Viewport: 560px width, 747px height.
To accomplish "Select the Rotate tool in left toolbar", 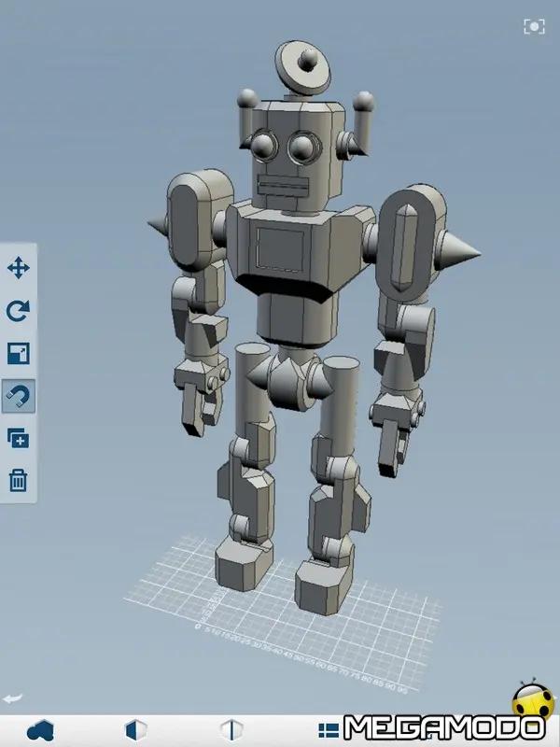I will tap(18, 311).
